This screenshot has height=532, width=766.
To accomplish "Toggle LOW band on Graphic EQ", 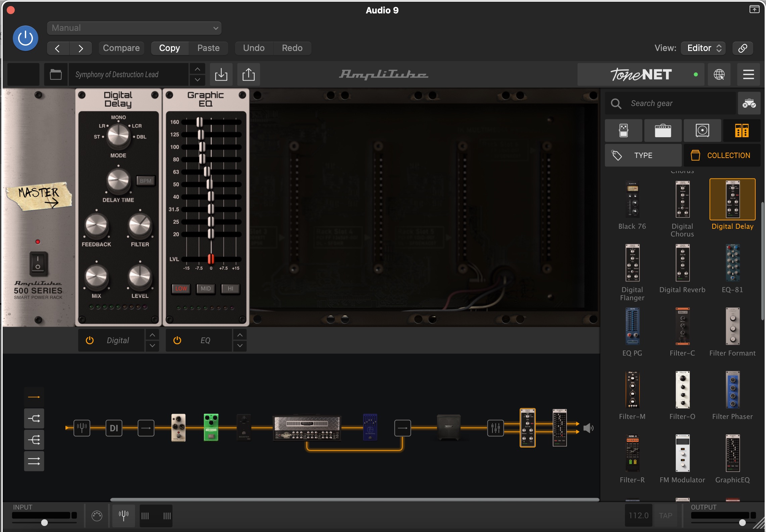I will [x=181, y=288].
